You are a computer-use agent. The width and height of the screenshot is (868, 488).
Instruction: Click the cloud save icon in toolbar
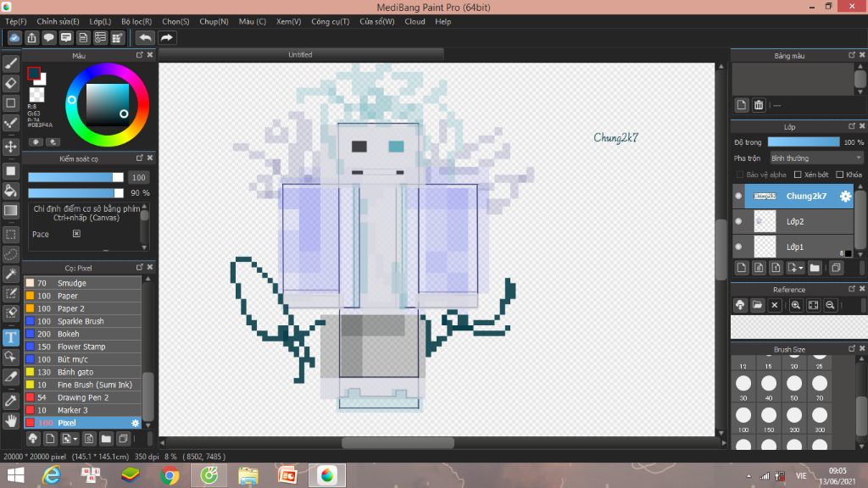pyautogui.click(x=14, y=37)
